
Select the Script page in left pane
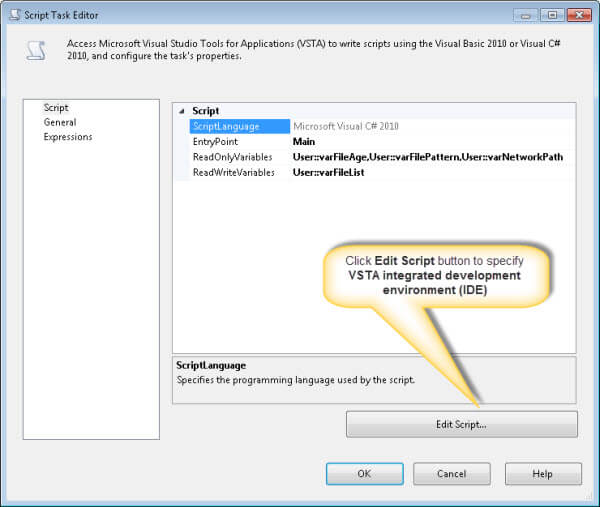[56, 108]
